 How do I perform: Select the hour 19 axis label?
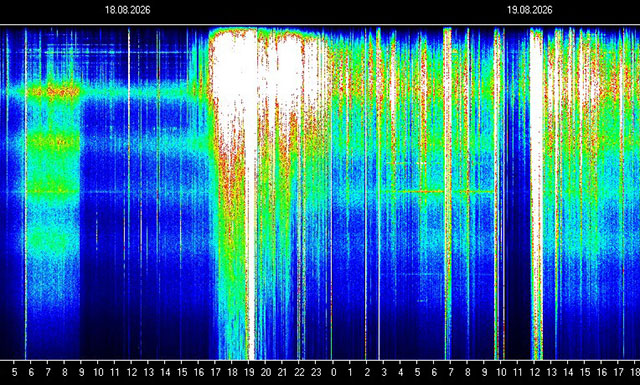pos(249,372)
